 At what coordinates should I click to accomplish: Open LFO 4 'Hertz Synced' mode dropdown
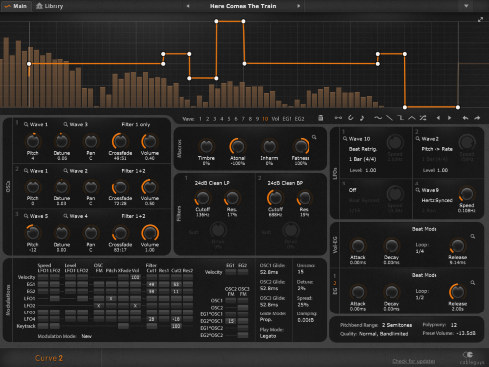[x=437, y=200]
